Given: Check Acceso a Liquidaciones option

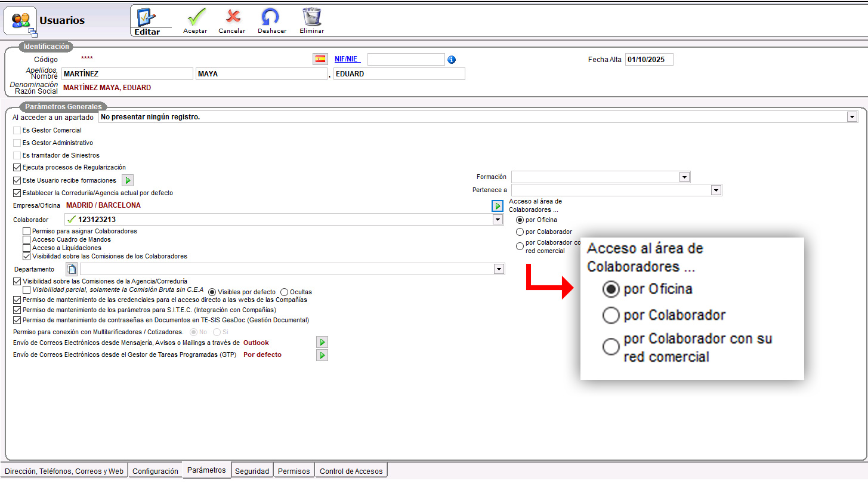Looking at the screenshot, I should click(26, 248).
